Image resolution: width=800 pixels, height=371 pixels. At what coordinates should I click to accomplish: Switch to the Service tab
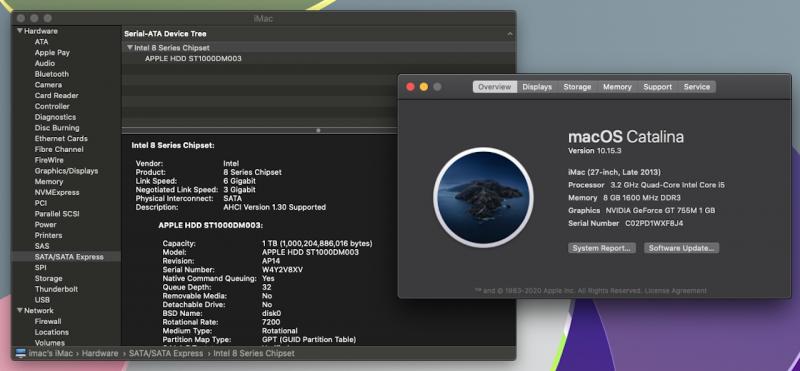tap(696, 87)
